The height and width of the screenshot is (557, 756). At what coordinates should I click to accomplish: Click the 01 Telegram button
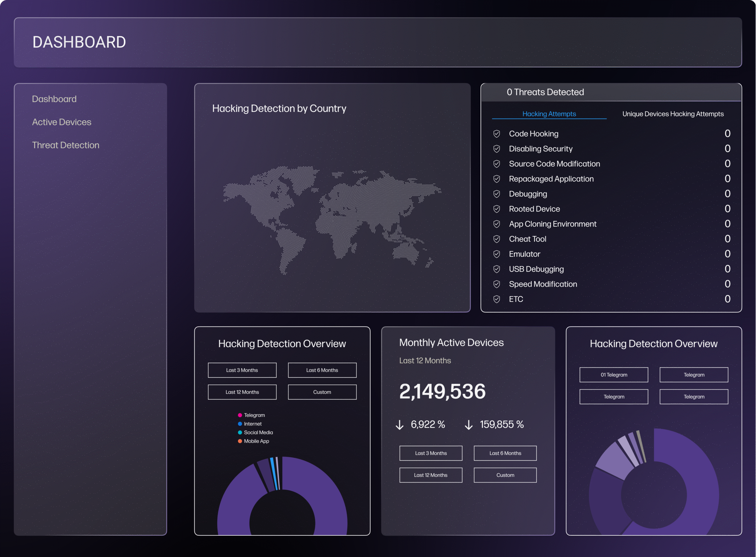click(x=614, y=375)
